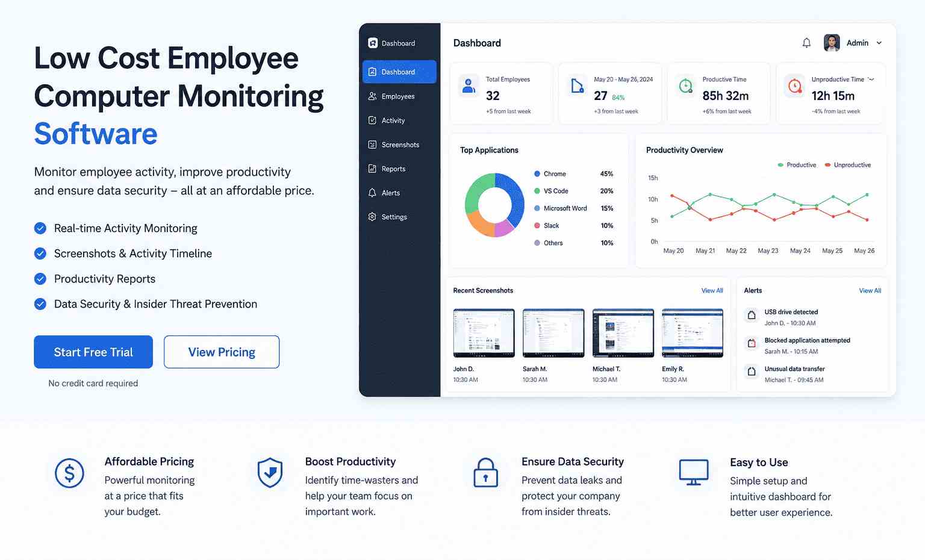
Task: Click the Others legend dot
Action: coord(537,243)
